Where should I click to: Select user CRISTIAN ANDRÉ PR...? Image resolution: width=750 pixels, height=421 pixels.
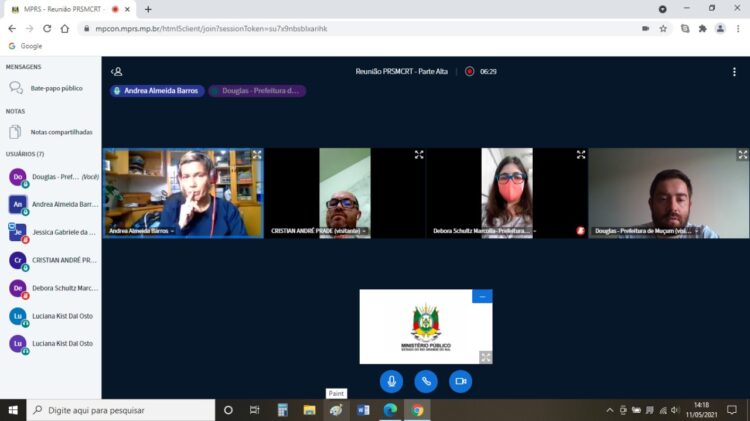coord(53,261)
